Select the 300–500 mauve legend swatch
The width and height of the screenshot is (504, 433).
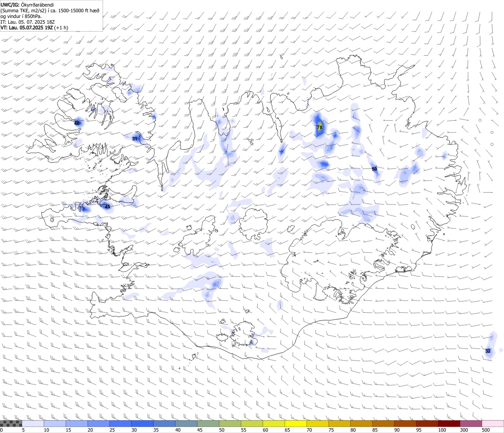(471, 423)
